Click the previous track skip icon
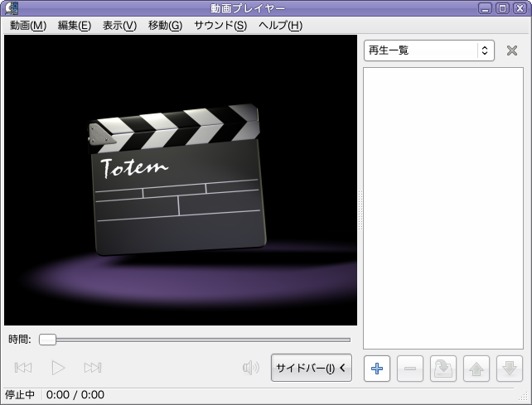The width and height of the screenshot is (532, 405). tap(23, 368)
